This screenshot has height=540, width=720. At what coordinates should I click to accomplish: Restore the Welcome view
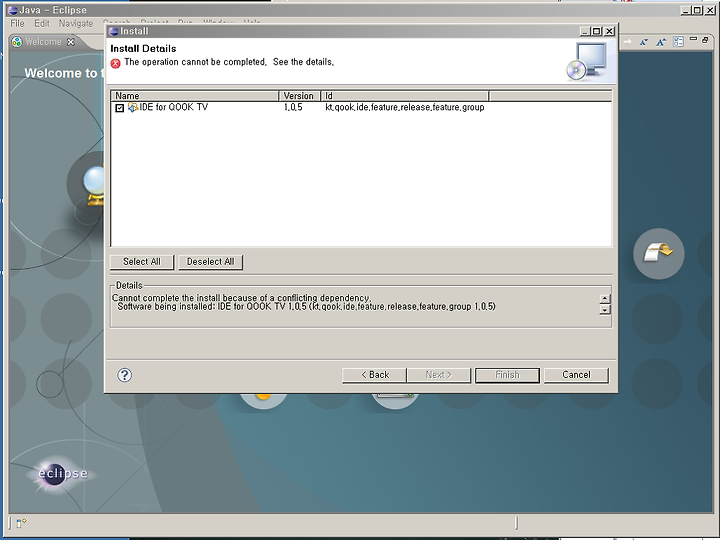pos(705,40)
